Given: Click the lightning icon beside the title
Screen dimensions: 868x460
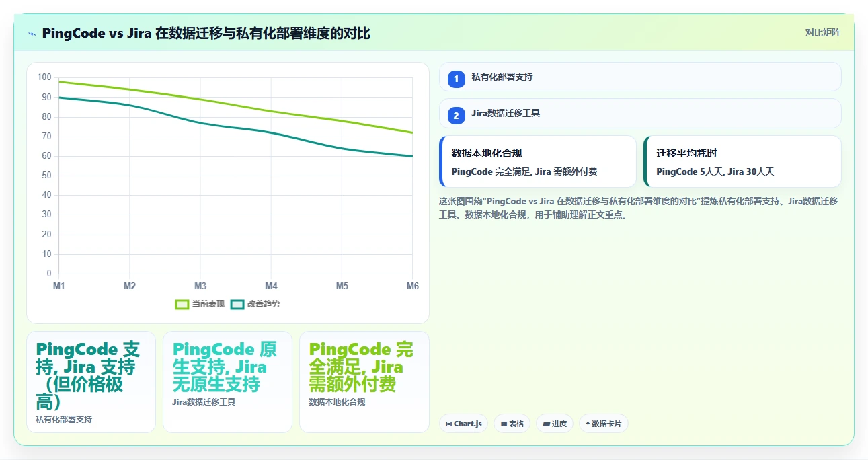Looking at the screenshot, I should [x=32, y=34].
